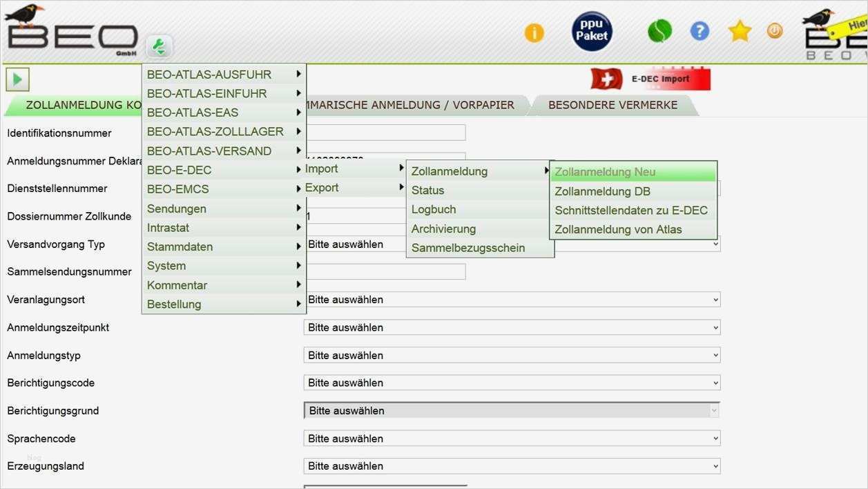Click the E-DEC Import flag banner
The image size is (868, 489).
pyautogui.click(x=646, y=78)
